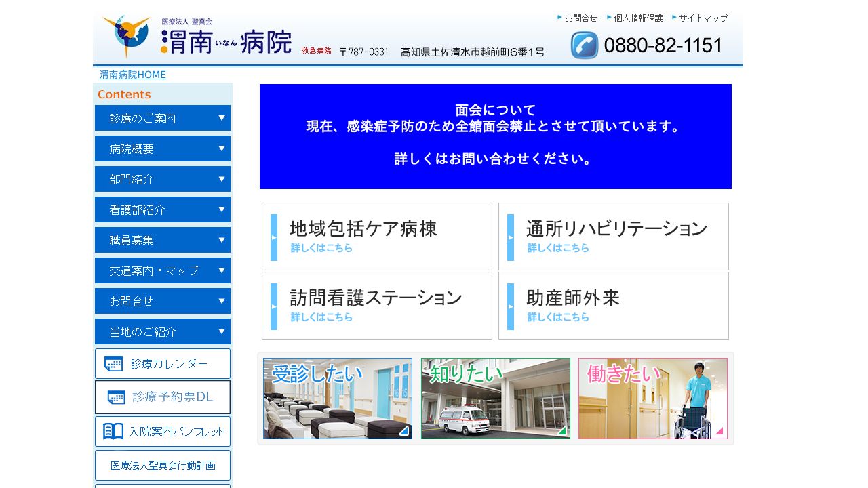868x488 pixels.
Task: Click the blue arrow icon beside 助産師外来
Action: point(511,305)
